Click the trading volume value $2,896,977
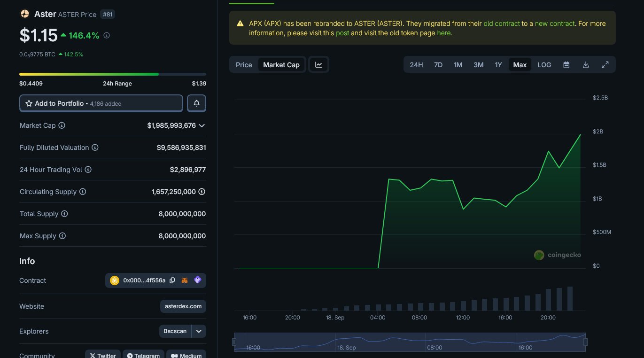The image size is (644, 358). (x=188, y=170)
